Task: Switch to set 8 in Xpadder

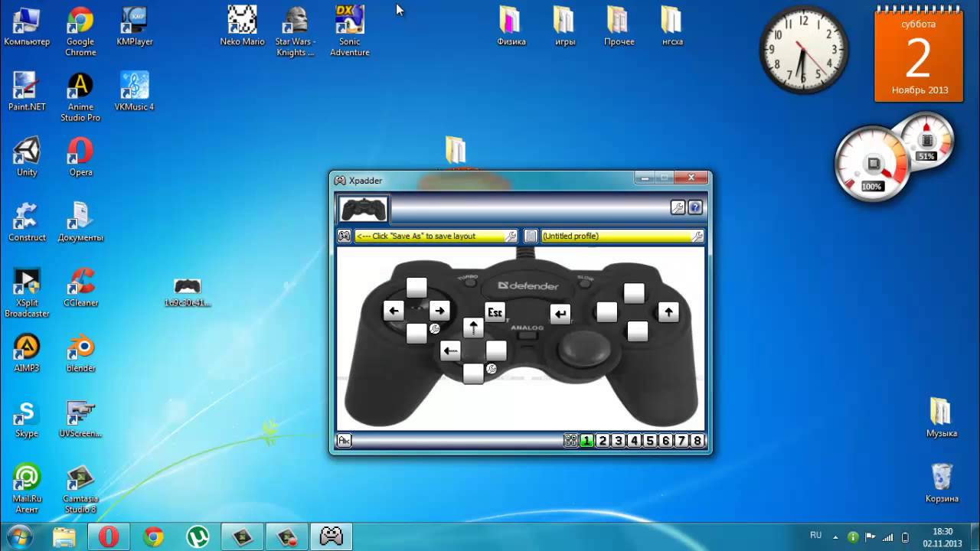Action: coord(697,441)
